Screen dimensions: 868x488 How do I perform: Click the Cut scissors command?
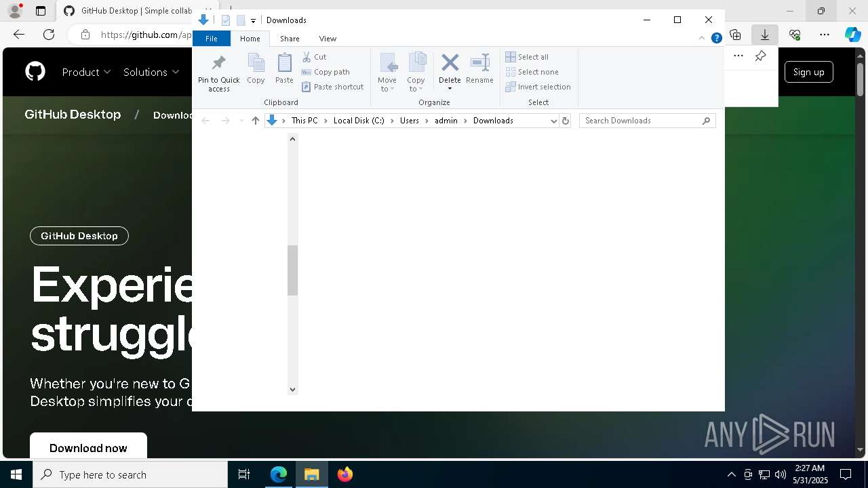tap(315, 57)
